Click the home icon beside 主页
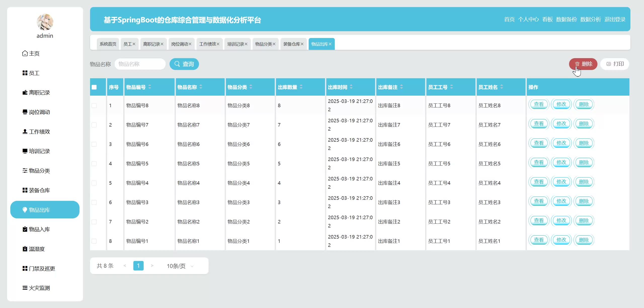Image resolution: width=644 pixels, height=308 pixels. tap(25, 53)
